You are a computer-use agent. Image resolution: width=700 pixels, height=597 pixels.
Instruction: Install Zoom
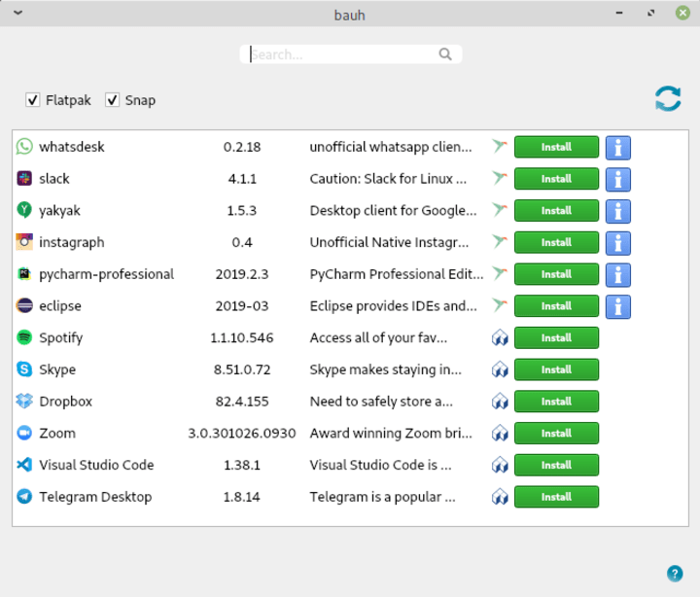point(556,433)
